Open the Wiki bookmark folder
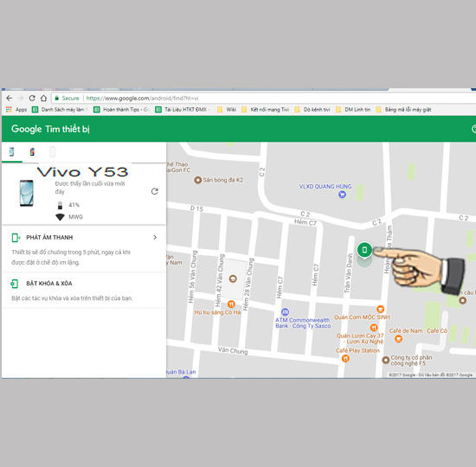Image resolution: width=476 pixels, height=467 pixels. click(x=227, y=110)
